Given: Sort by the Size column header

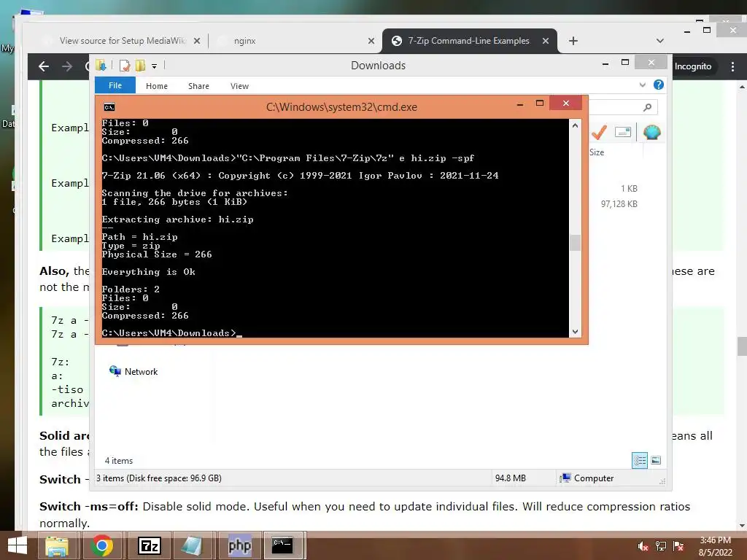Looking at the screenshot, I should (x=597, y=152).
